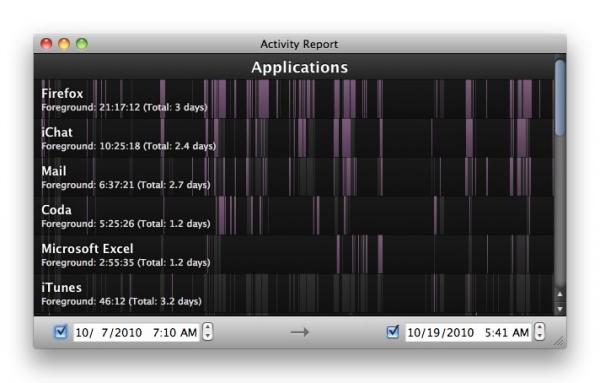Uncheck the start date checkbox
The width and height of the screenshot is (600, 383).
point(61,332)
